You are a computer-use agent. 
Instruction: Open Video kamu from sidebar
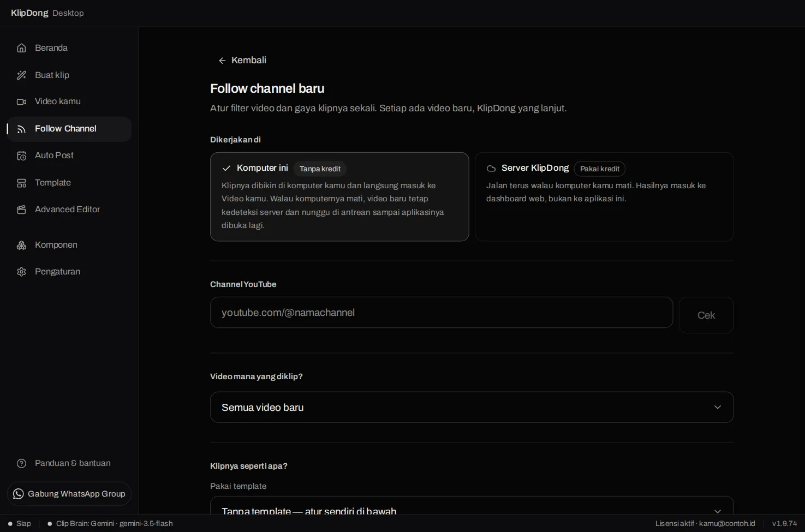[x=69, y=101]
